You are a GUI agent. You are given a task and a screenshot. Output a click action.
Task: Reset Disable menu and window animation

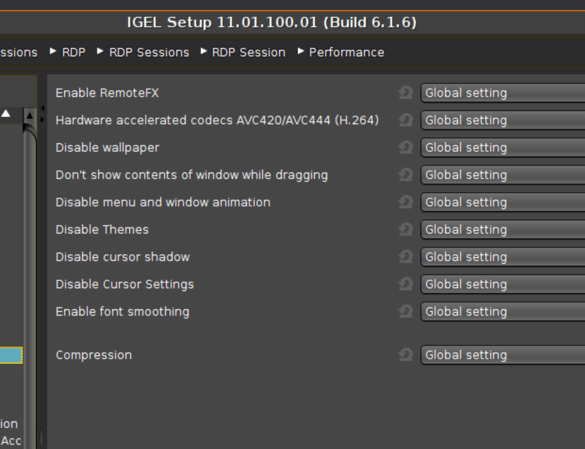click(406, 202)
